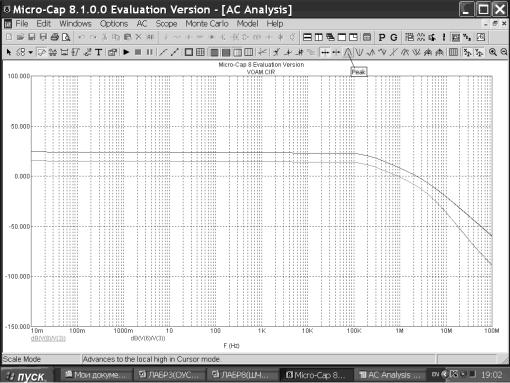Stop the analysis with the stop button

click(x=138, y=52)
